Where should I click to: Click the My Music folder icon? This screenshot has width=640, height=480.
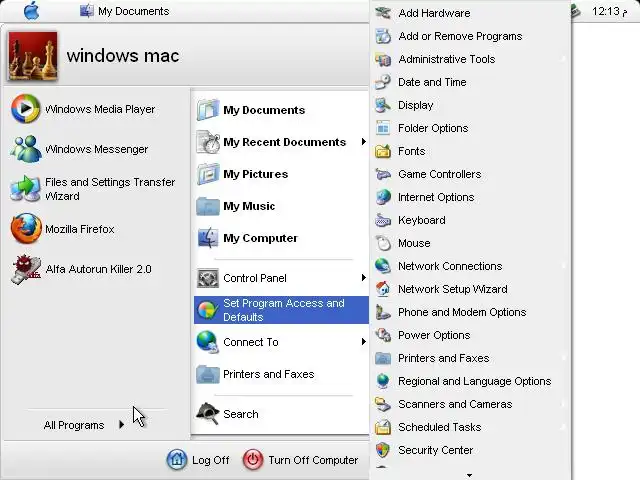point(208,206)
